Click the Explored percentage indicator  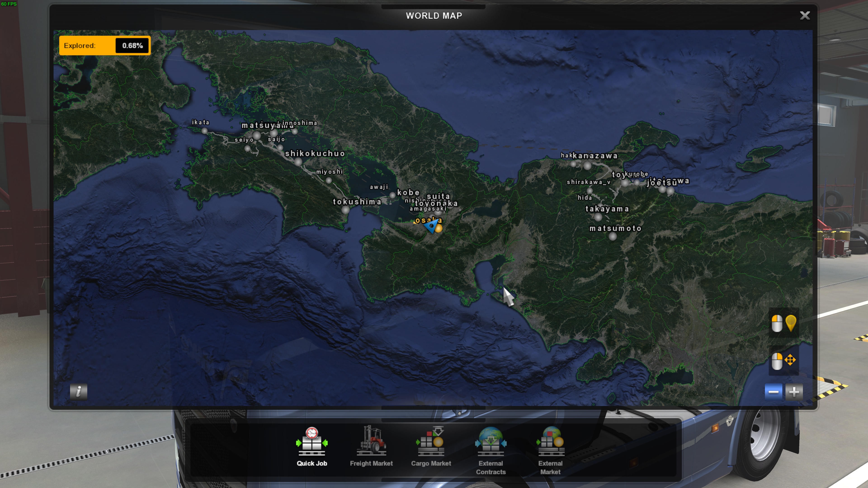pyautogui.click(x=104, y=45)
